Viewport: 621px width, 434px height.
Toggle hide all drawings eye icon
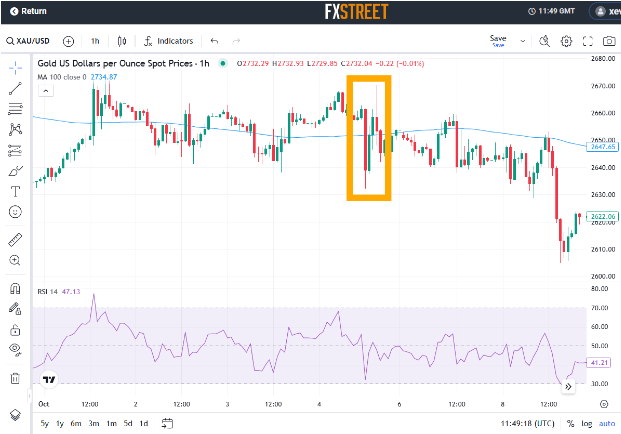coord(15,349)
